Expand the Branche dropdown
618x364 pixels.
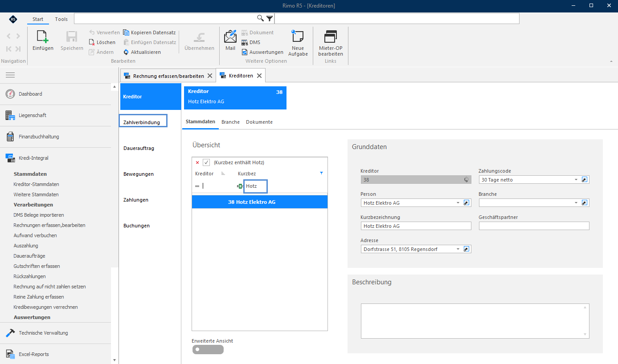[576, 203]
